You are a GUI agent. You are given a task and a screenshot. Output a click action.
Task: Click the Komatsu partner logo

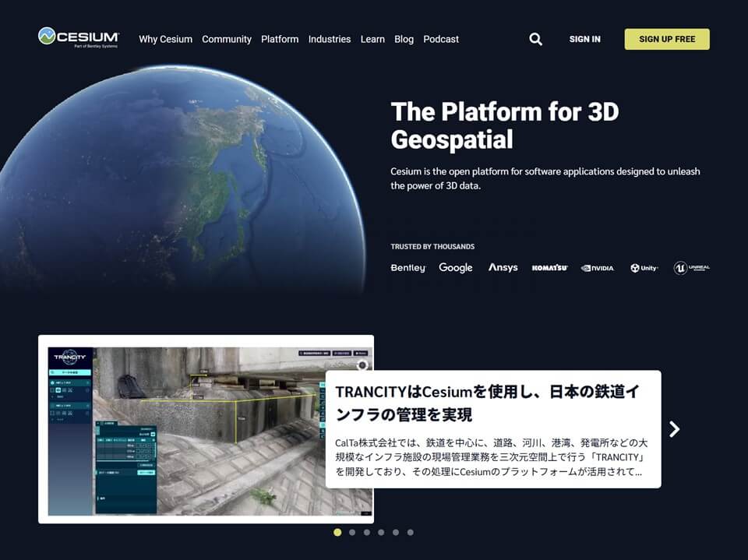pyautogui.click(x=550, y=268)
